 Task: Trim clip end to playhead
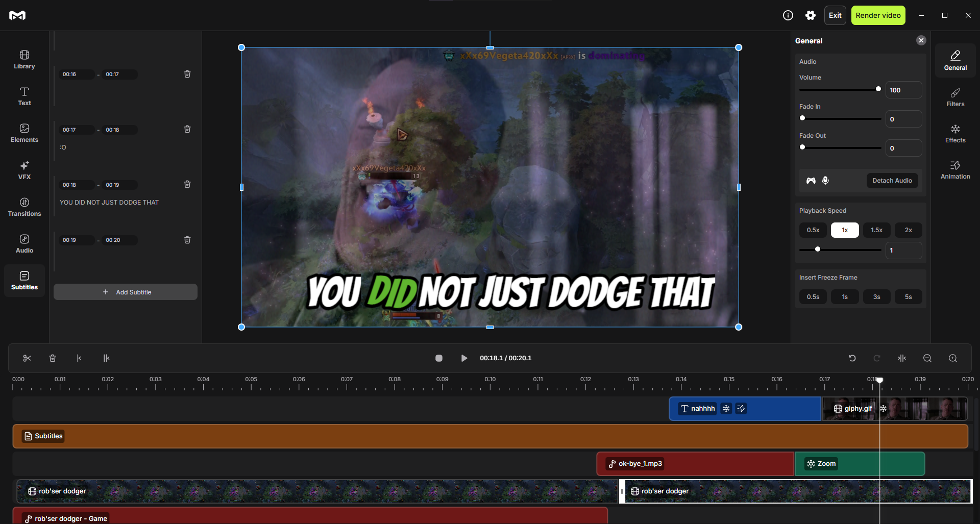[x=106, y=358]
